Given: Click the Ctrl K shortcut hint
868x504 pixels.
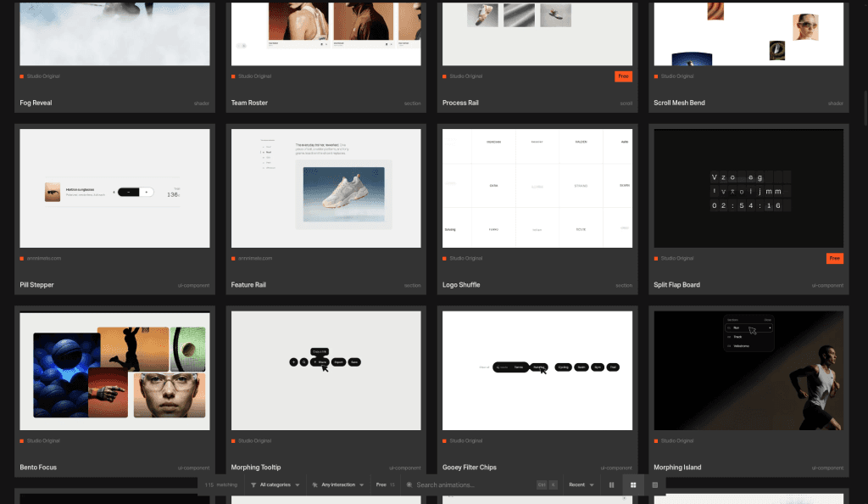Looking at the screenshot, I should 547,484.
